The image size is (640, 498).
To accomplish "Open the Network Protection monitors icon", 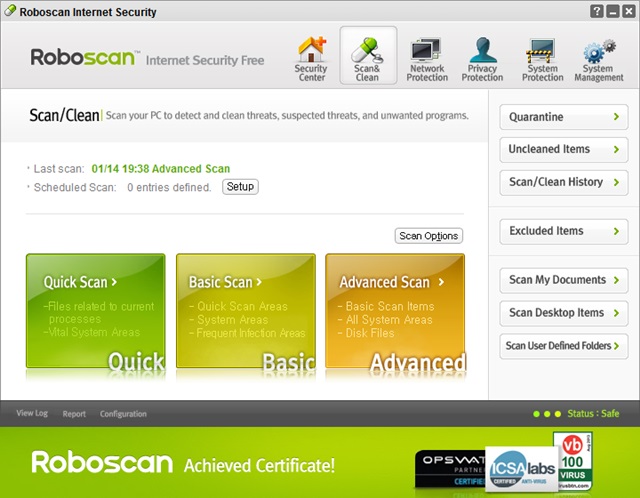I will (427, 59).
